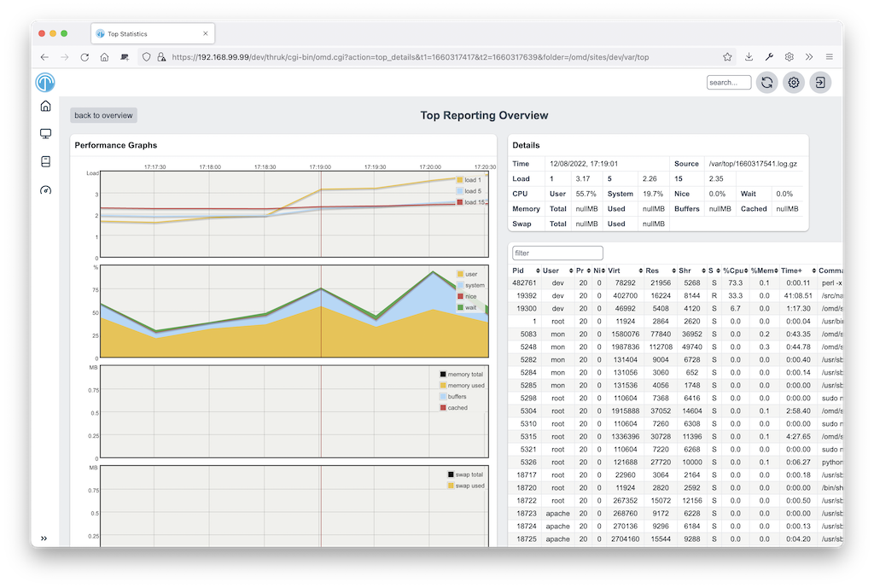Click the Thruk logo icon

45,83
